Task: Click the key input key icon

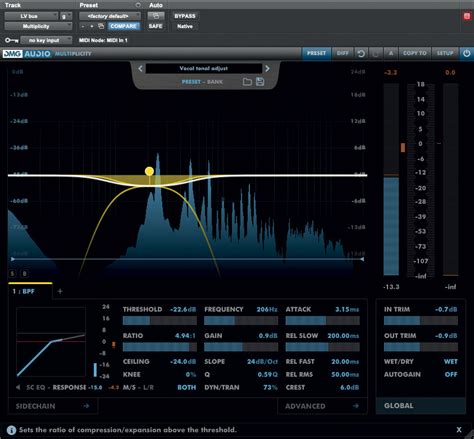Action: [x=11, y=40]
